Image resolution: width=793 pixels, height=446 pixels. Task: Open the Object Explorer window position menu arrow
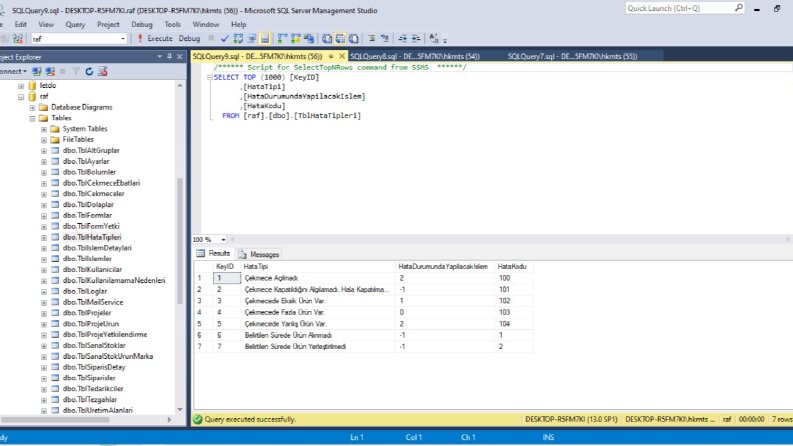click(x=159, y=57)
